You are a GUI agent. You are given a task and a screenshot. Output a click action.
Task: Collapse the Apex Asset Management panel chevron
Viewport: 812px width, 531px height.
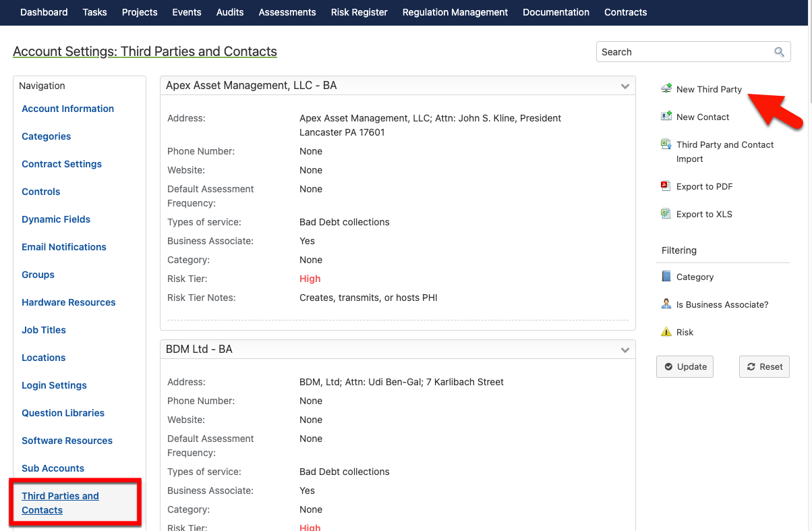625,86
